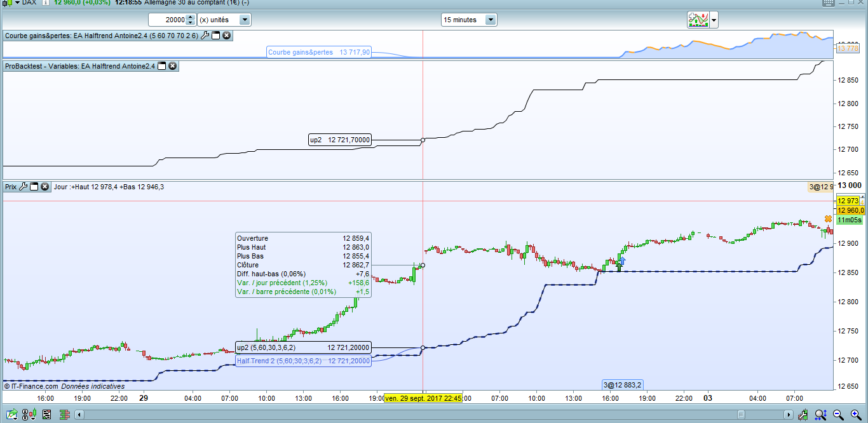The height and width of the screenshot is (423, 868).
Task: Click the up2 (5,60,30,3,6,2) label in price chart
Action: 303,347
